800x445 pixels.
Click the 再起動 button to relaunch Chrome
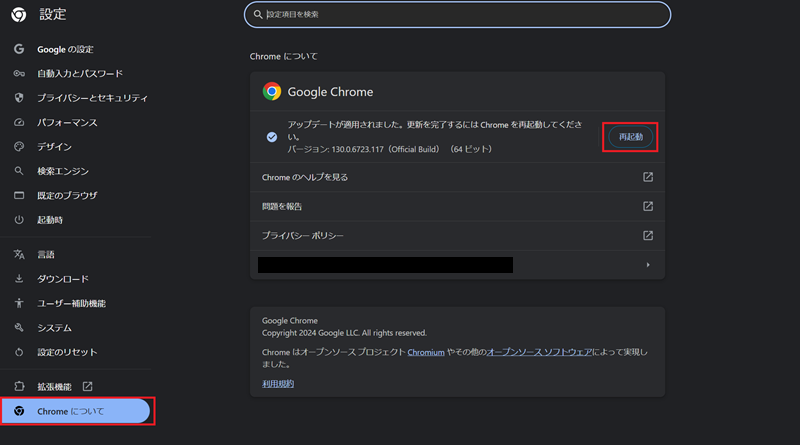coord(631,137)
